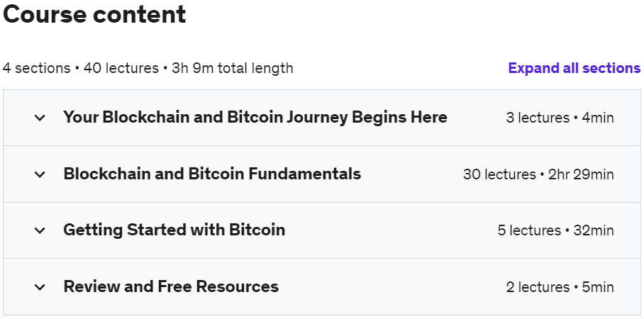The width and height of the screenshot is (644, 319).
Task: Expand the 'Your Blockchain and Bitcoin Journey' chevron
Action: (40, 118)
